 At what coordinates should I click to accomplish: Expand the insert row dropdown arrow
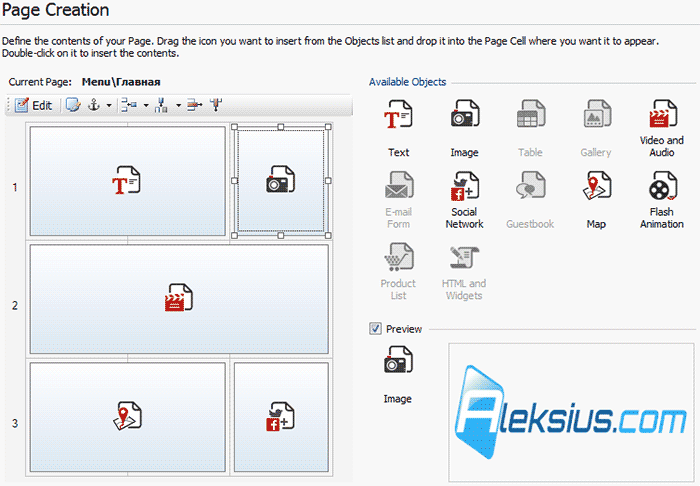click(x=146, y=106)
